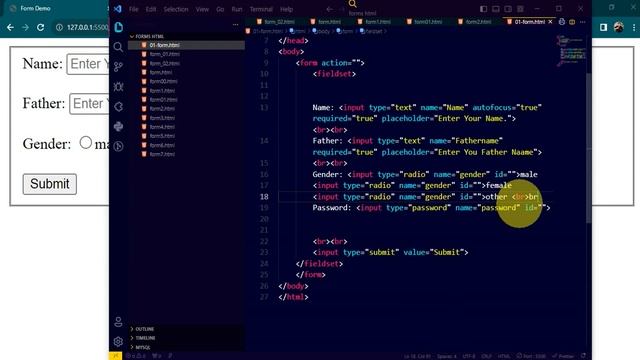Open the browser side panel icon
The width and height of the screenshot is (640, 360).
[x=603, y=27]
